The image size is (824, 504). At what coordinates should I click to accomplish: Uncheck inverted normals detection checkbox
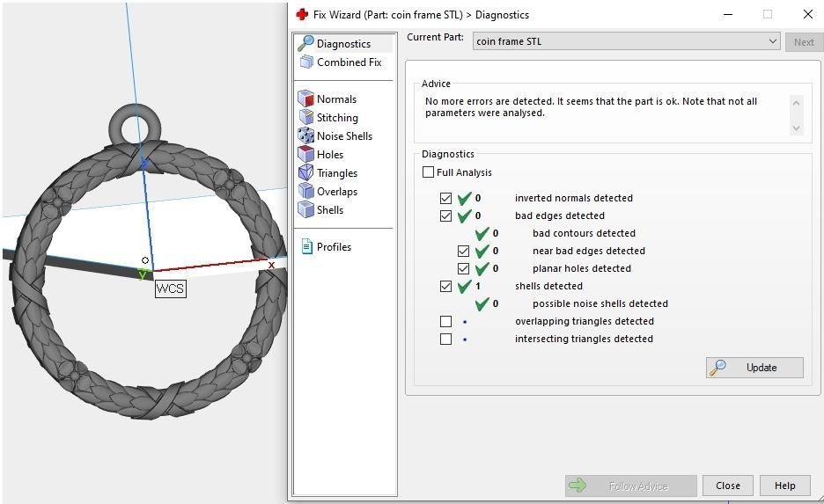pos(445,198)
